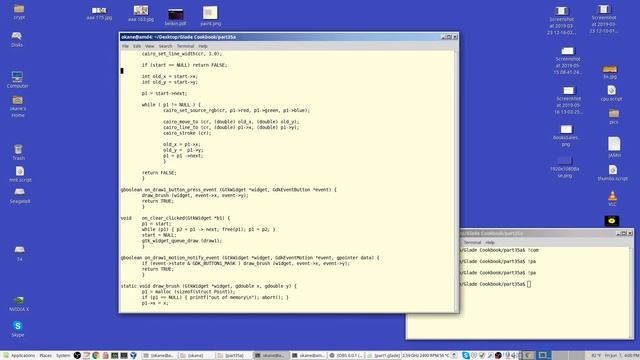This screenshot has width=640, height=360.
Task: Open the File menu in the editor terminal
Action: tap(125, 46)
